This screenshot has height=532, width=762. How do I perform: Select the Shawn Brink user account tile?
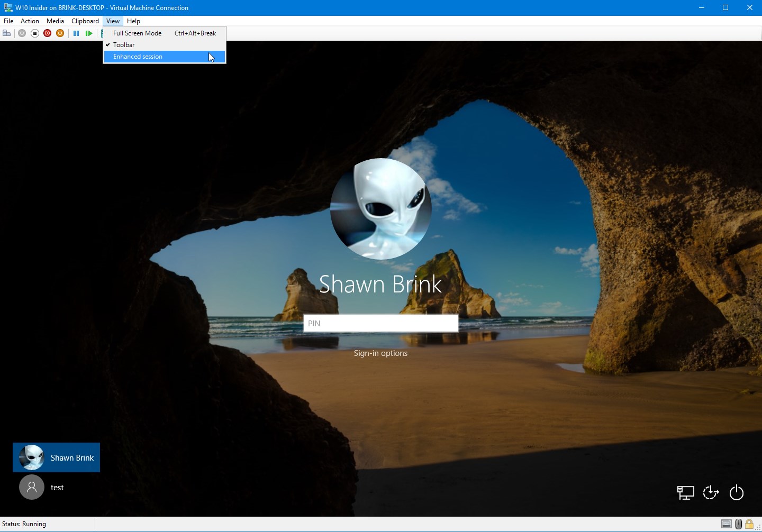tap(56, 457)
